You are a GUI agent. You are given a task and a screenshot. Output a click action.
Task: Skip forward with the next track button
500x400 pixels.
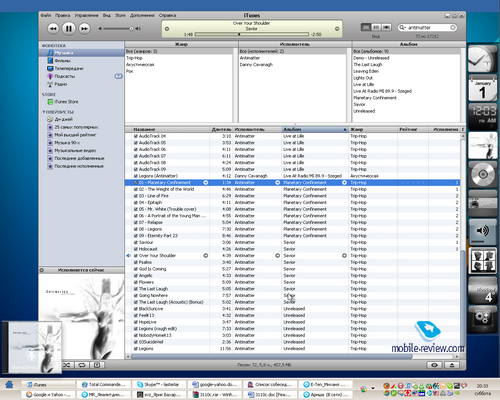click(85, 29)
